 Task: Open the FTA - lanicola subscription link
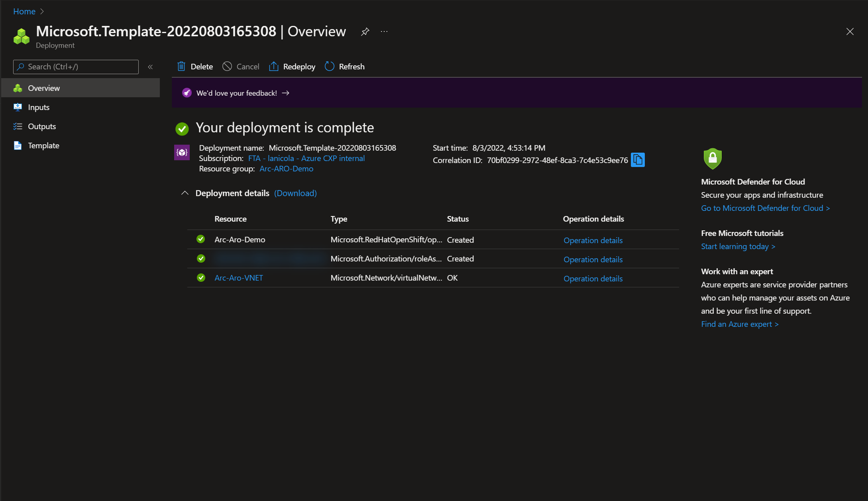pos(306,158)
